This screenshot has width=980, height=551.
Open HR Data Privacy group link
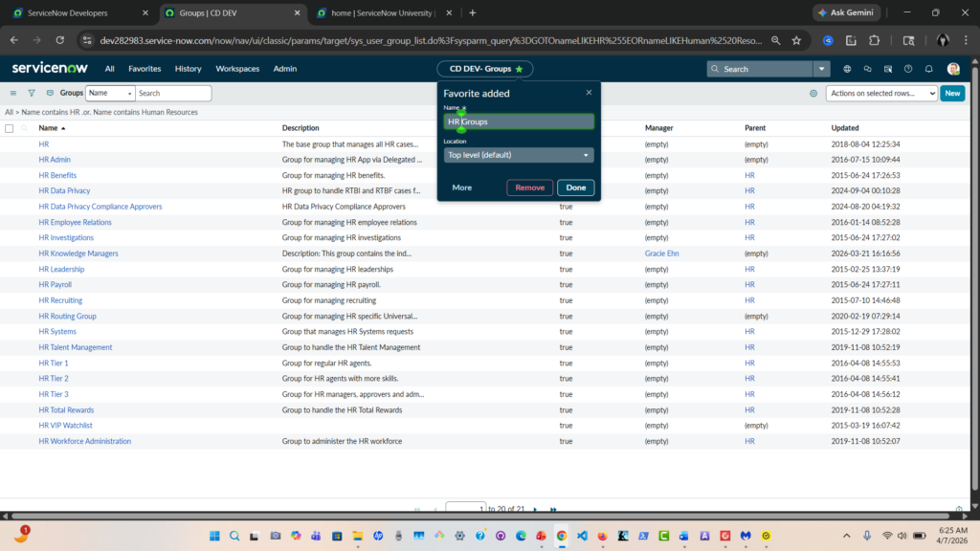pyautogui.click(x=64, y=191)
